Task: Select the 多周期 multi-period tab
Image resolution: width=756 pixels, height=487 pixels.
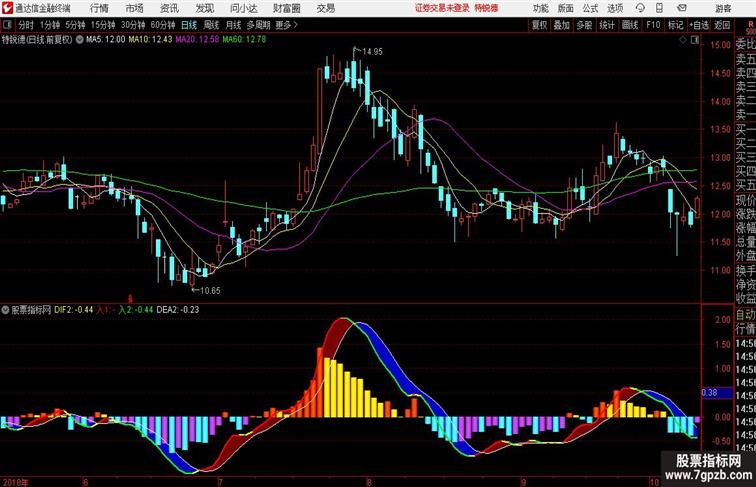Action: [258, 25]
